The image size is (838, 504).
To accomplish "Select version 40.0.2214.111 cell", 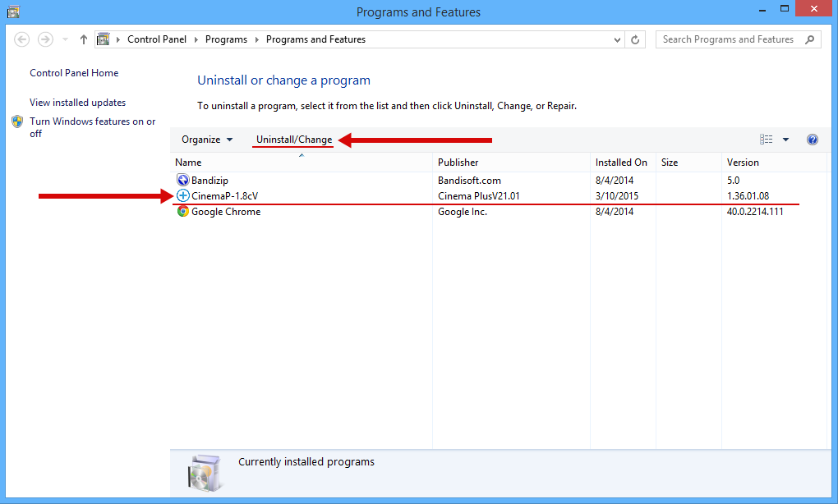I will pyautogui.click(x=755, y=212).
